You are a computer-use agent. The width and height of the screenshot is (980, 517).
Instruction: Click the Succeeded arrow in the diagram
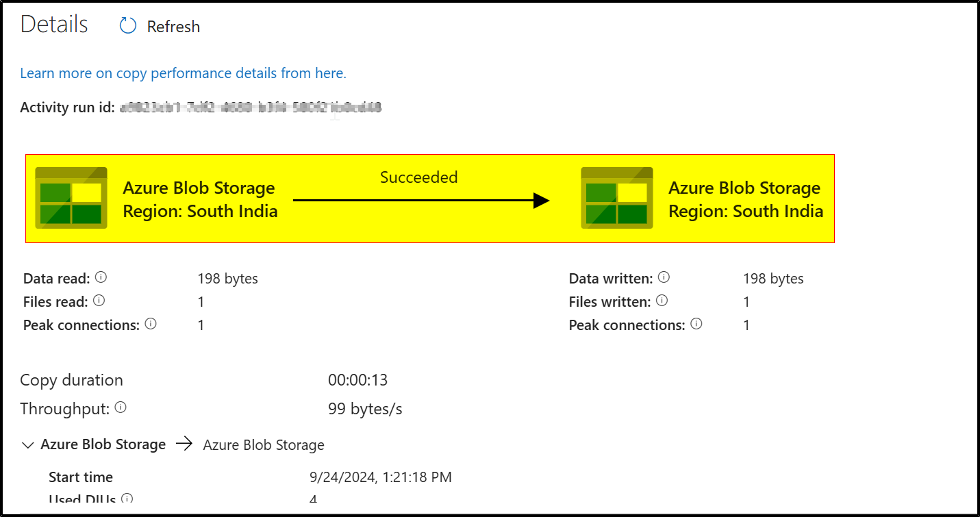click(x=419, y=200)
